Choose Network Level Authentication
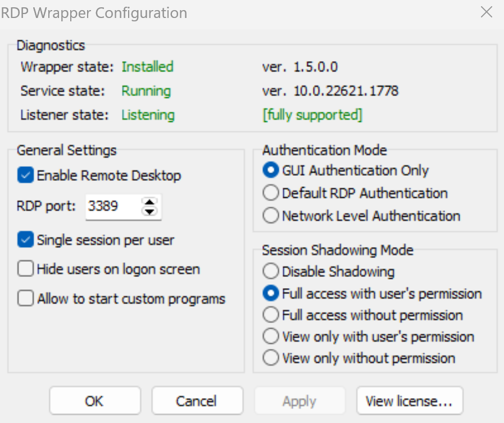Viewport: 504px width, 423px height. tap(271, 216)
